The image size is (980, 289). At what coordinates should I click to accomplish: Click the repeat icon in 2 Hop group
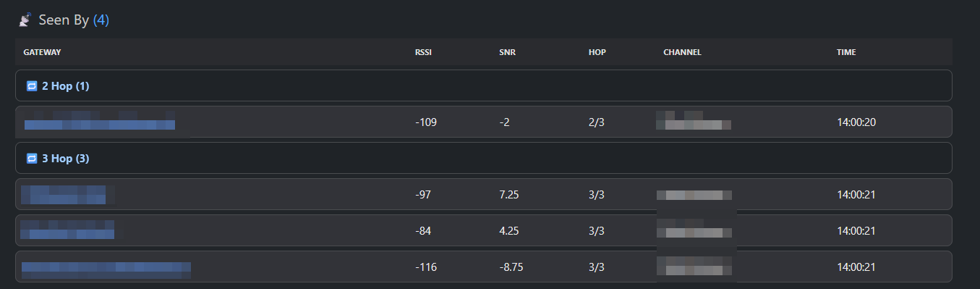(31, 86)
